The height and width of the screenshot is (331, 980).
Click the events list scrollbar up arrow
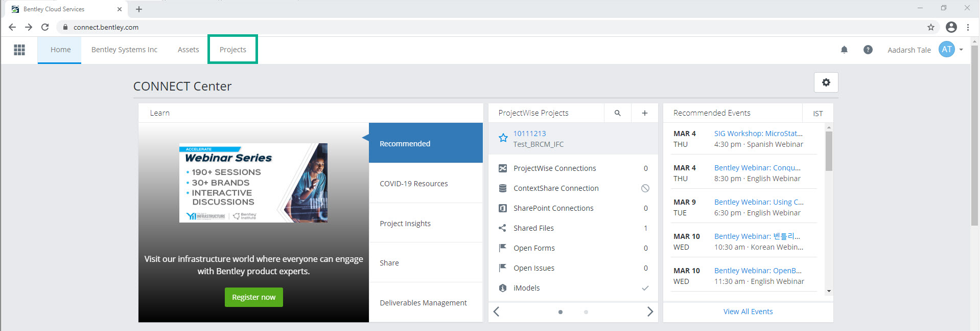829,127
